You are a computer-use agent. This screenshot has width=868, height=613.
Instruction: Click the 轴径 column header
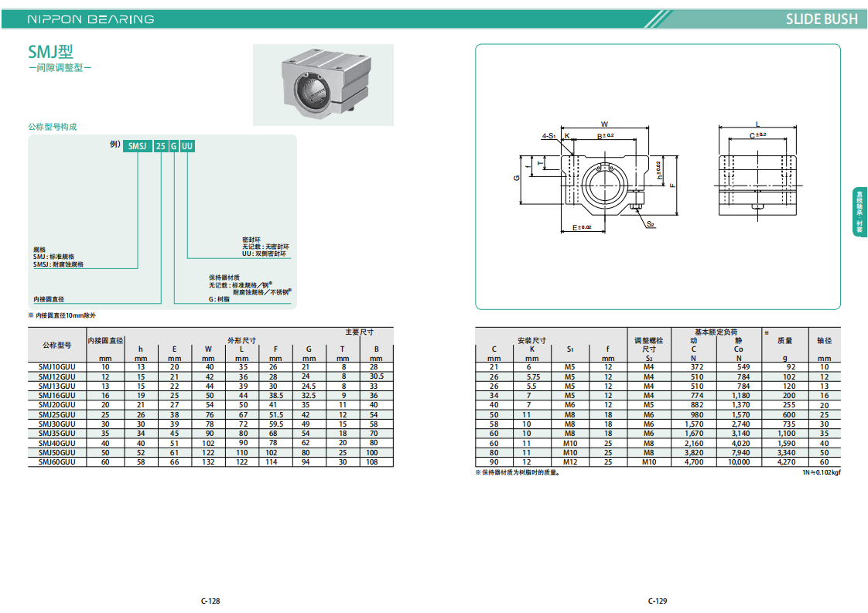[x=824, y=340]
